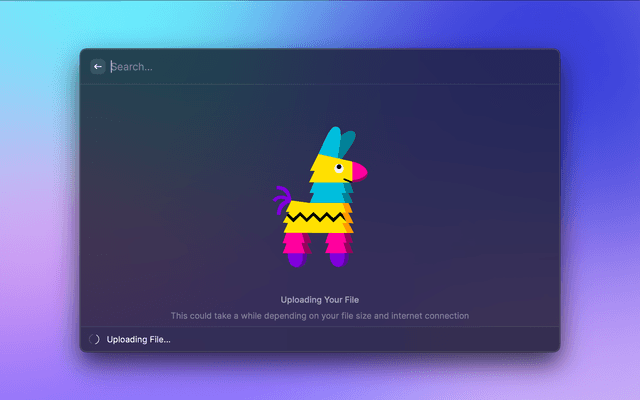Click the "Uploading Your File" heading

(319, 299)
